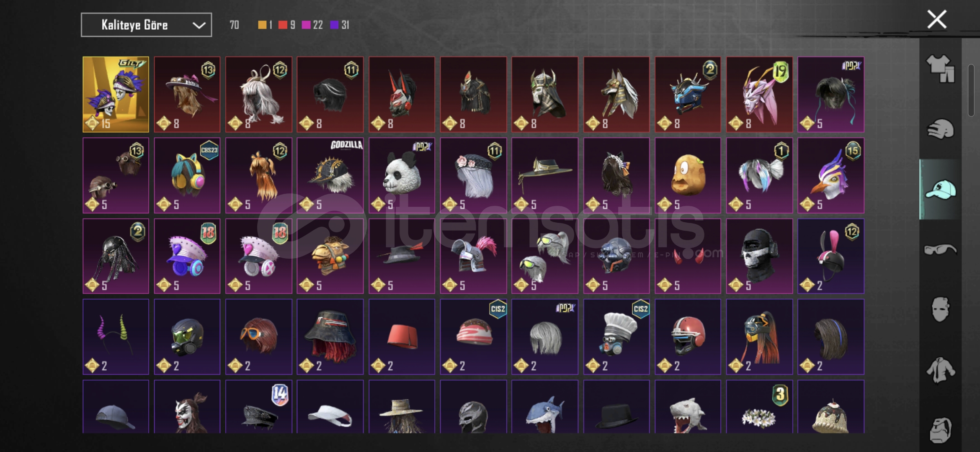Pick the white chef hat with gas mask
980x452 pixels.
click(616, 337)
